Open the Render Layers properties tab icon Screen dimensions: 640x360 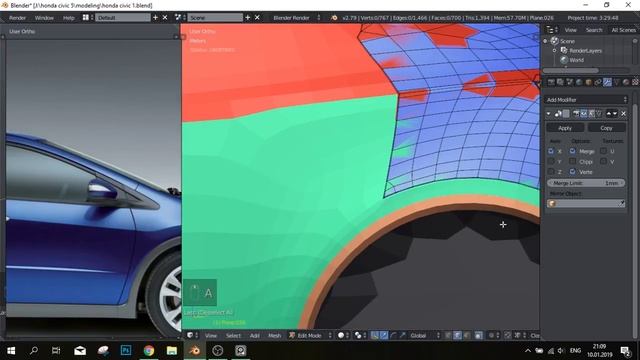(560, 82)
